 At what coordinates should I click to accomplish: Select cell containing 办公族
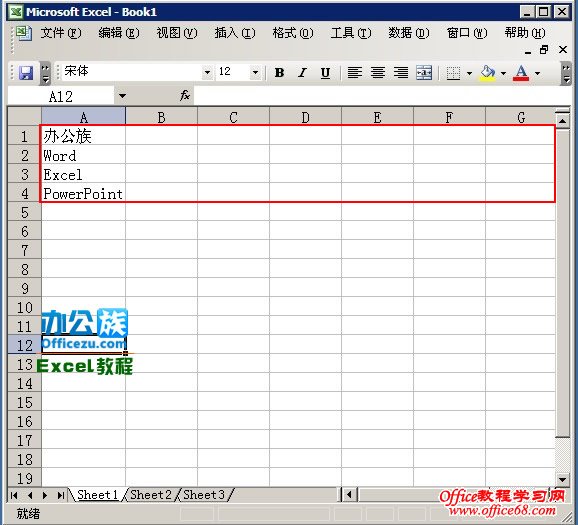pyautogui.click(x=83, y=136)
